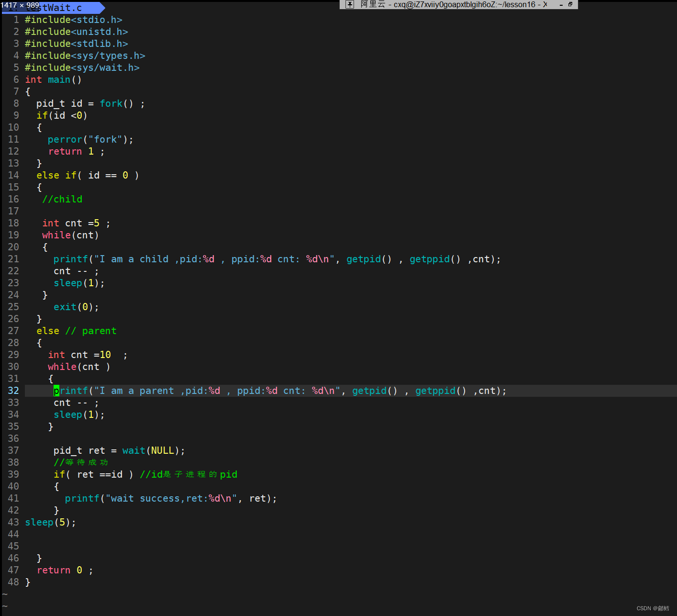Restore the Aliyun session window
Screen dimensions: 677x616
pyautogui.click(x=570, y=4)
